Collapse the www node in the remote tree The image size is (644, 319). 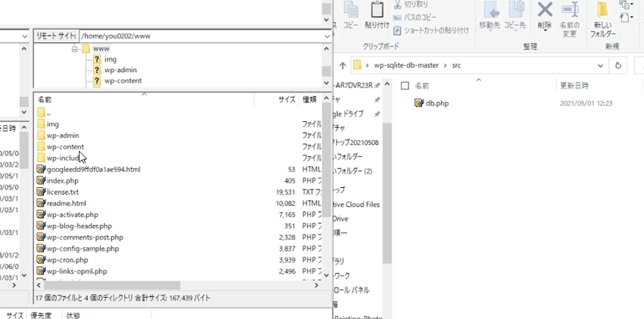pos(74,48)
